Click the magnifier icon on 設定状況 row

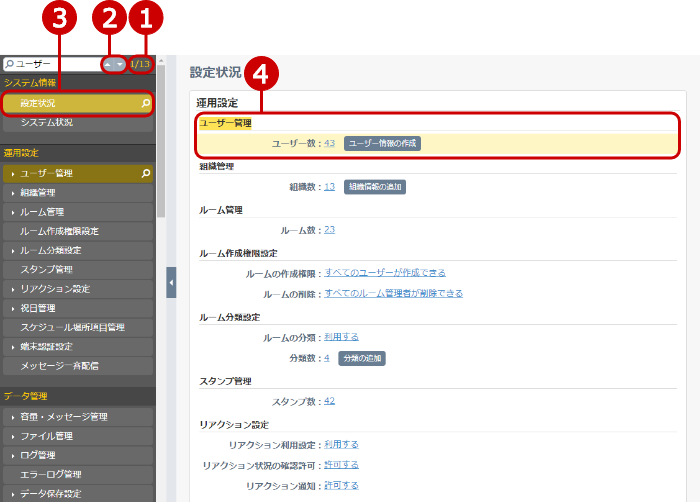click(x=146, y=103)
